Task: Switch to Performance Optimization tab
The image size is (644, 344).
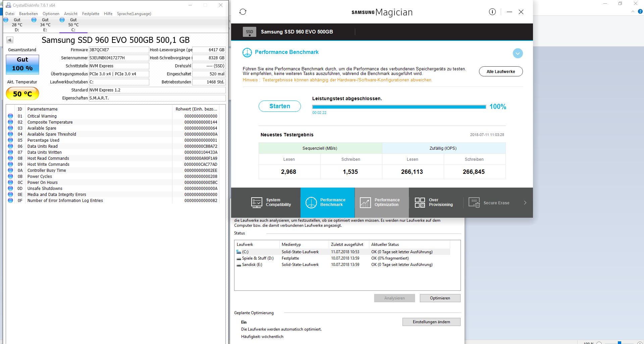Action: [x=382, y=203]
